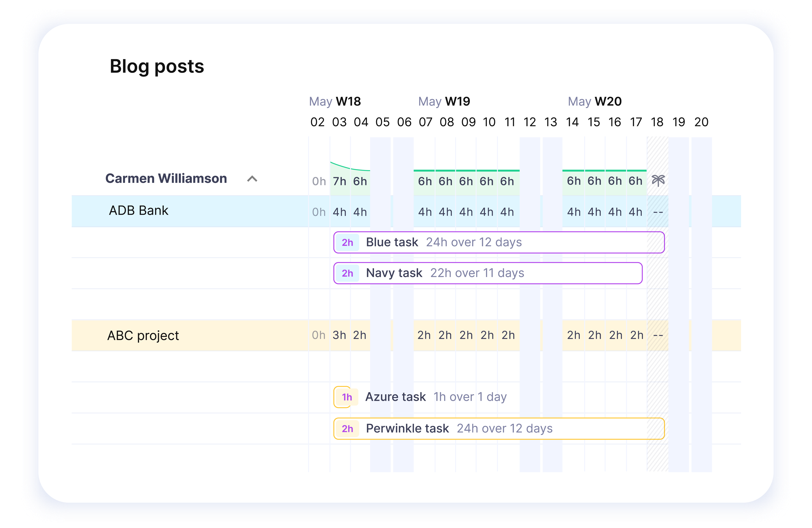
Task: Click '1h over 1 day' on Azure task
Action: (x=470, y=397)
